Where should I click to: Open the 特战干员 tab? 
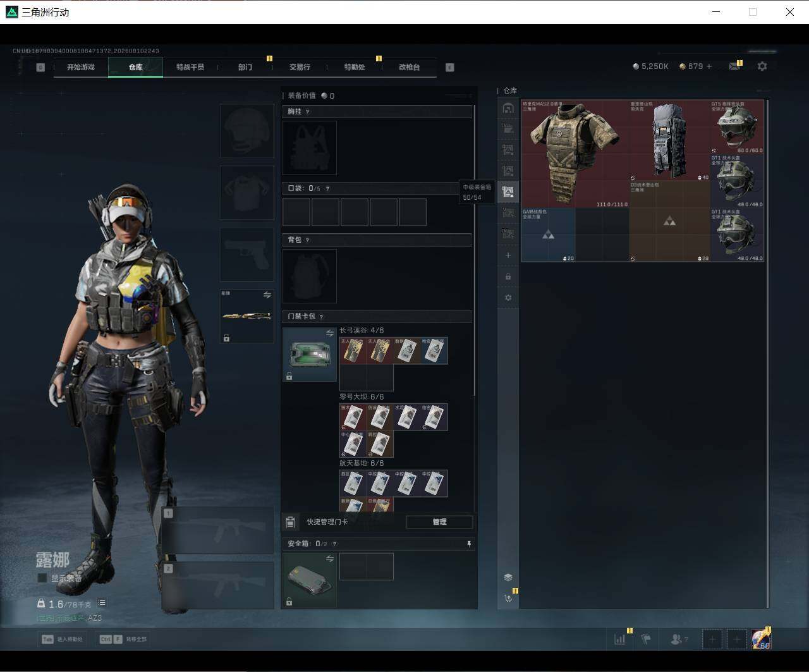pyautogui.click(x=190, y=67)
